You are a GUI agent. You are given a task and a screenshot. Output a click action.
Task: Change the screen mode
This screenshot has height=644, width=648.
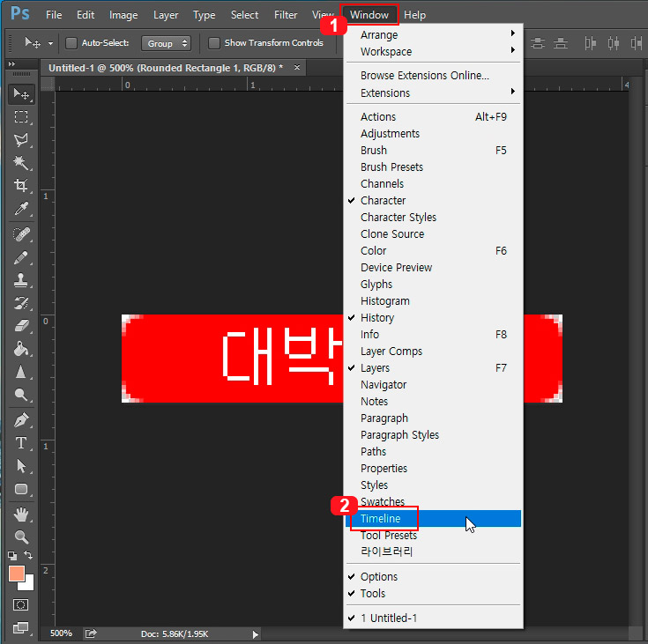20,628
